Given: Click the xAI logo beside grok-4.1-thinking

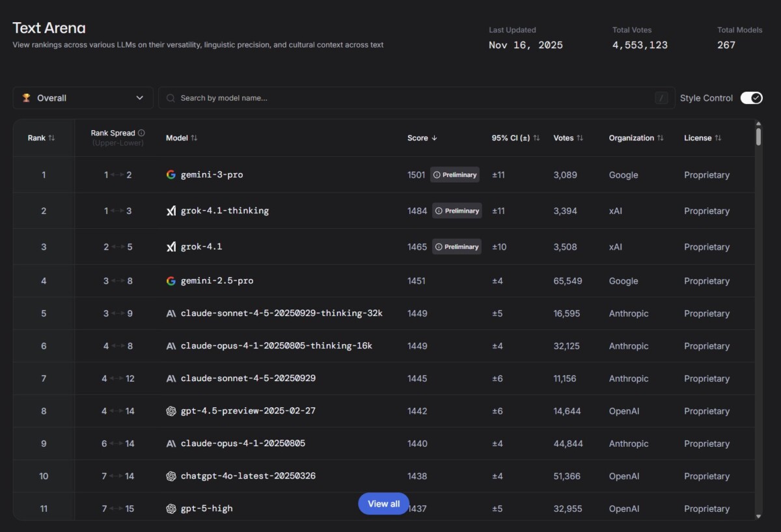Looking at the screenshot, I should (171, 211).
